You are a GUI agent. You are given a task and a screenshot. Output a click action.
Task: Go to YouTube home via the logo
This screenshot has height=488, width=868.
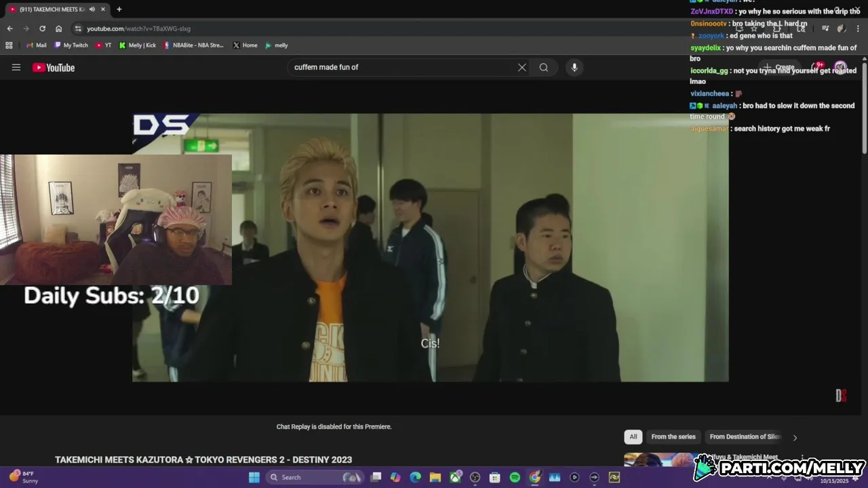(54, 67)
